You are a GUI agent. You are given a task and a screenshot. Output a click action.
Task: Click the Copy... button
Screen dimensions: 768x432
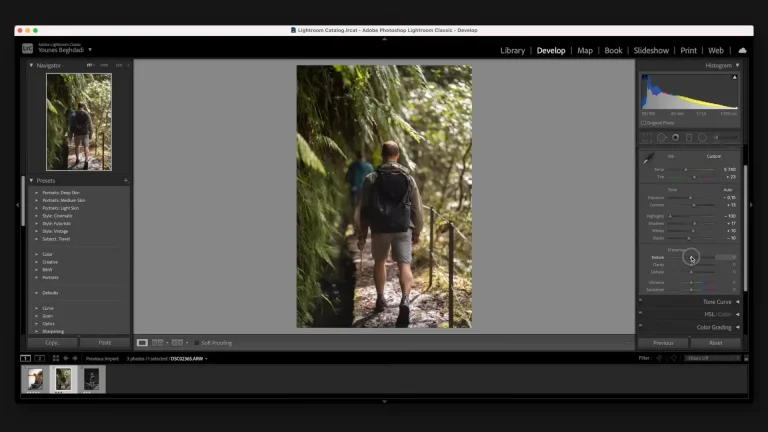pos(52,343)
